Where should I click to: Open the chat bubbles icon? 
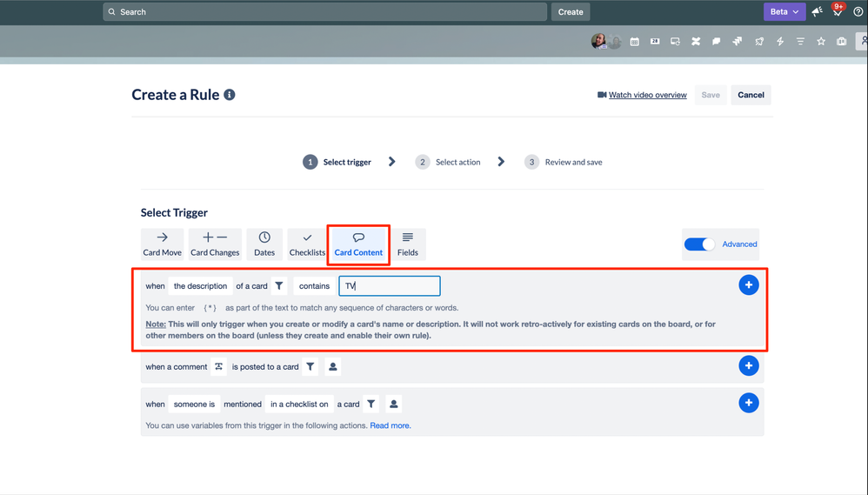[717, 42]
